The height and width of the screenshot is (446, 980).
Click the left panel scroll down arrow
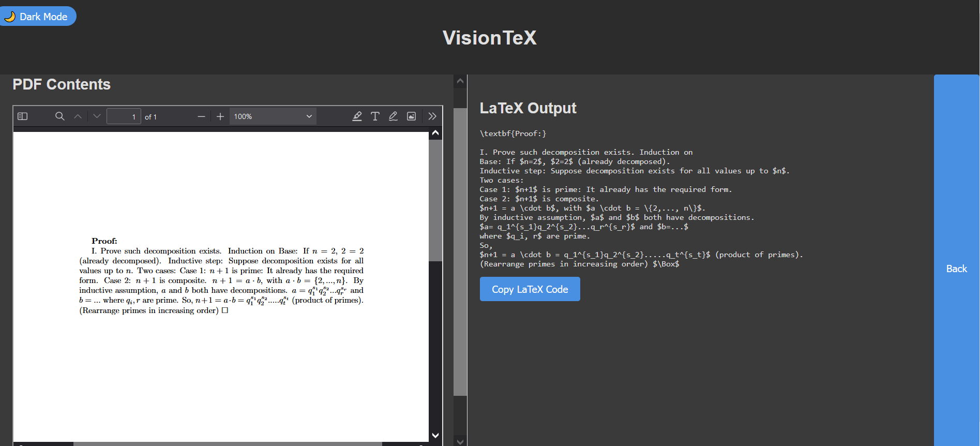coord(460,441)
